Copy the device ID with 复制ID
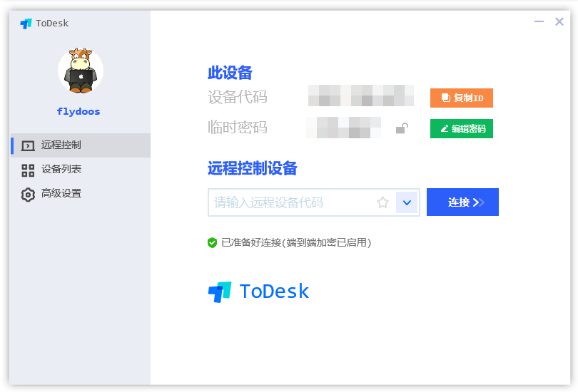This screenshot has height=392, width=578. click(x=462, y=98)
